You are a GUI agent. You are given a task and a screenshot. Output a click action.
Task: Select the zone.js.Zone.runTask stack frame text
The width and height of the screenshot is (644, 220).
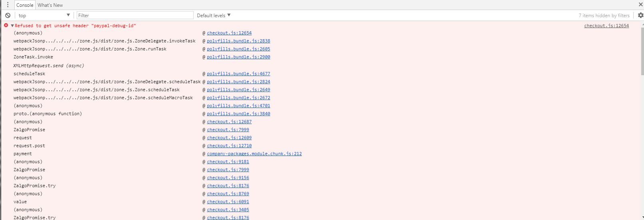coord(90,49)
